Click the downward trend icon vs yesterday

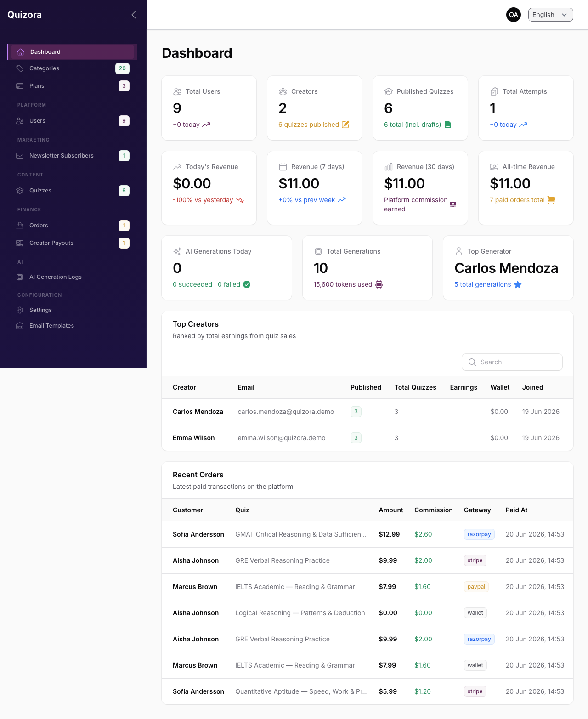point(240,200)
